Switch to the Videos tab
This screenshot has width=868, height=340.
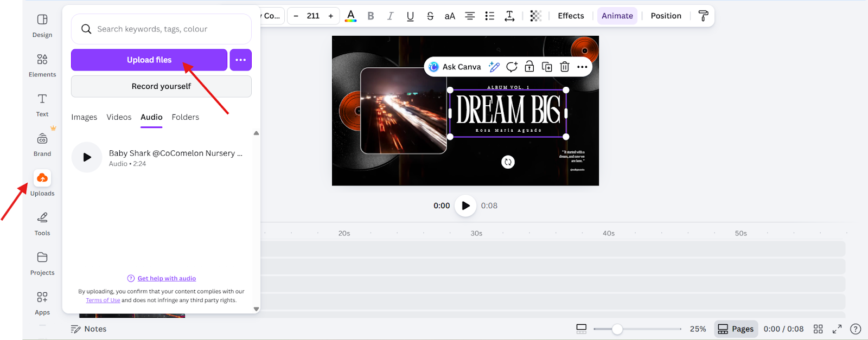(x=119, y=117)
